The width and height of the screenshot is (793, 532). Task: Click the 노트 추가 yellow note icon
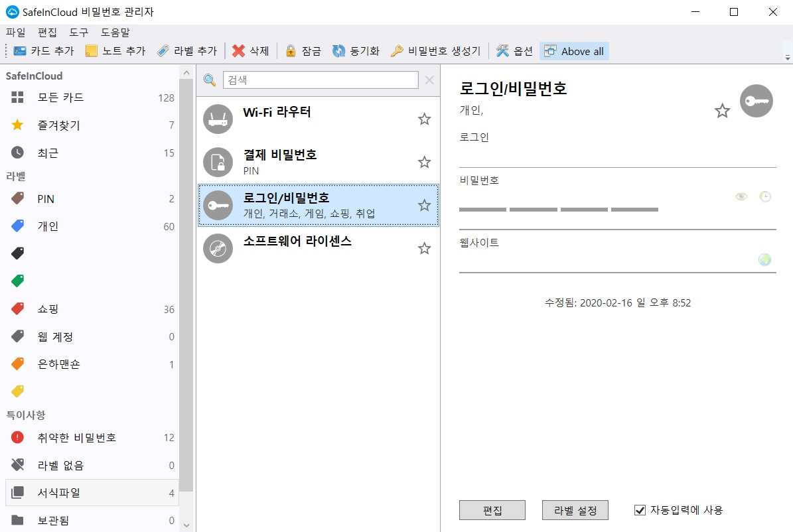coord(92,50)
